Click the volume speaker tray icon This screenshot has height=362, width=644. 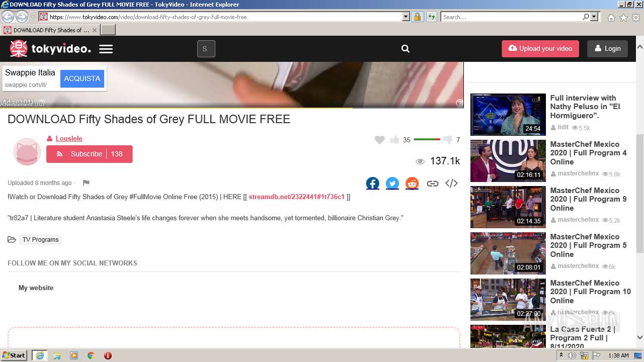click(x=572, y=355)
